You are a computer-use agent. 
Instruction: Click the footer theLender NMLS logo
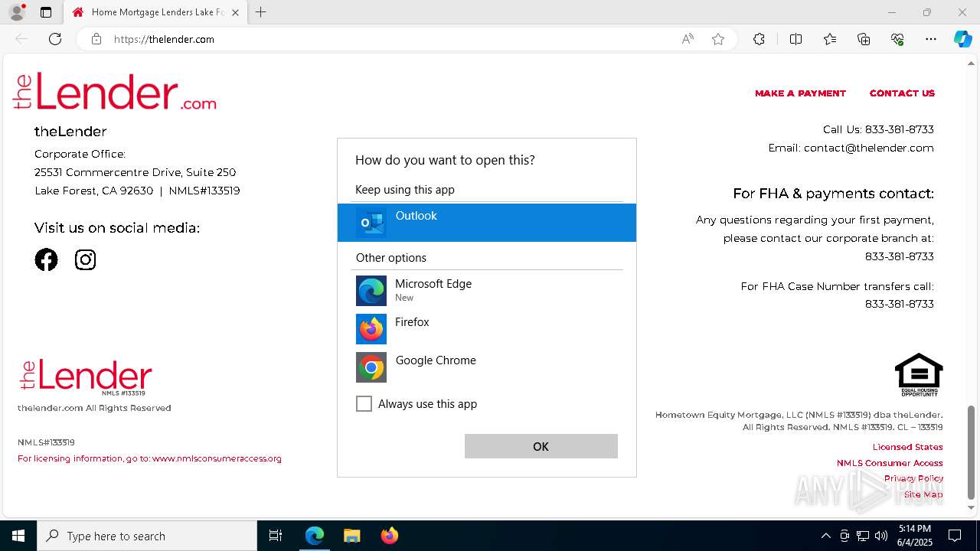click(x=86, y=377)
